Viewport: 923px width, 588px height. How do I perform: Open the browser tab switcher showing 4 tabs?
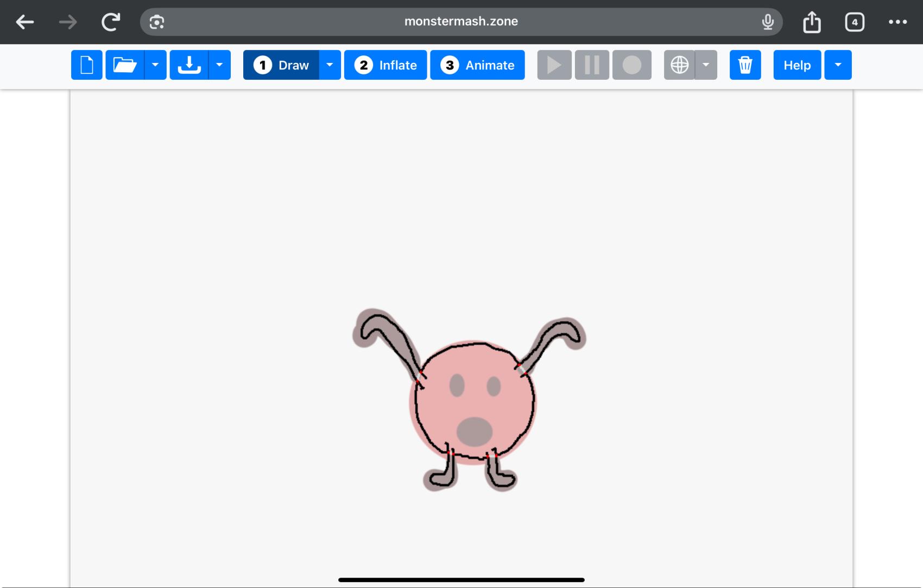[x=854, y=22]
